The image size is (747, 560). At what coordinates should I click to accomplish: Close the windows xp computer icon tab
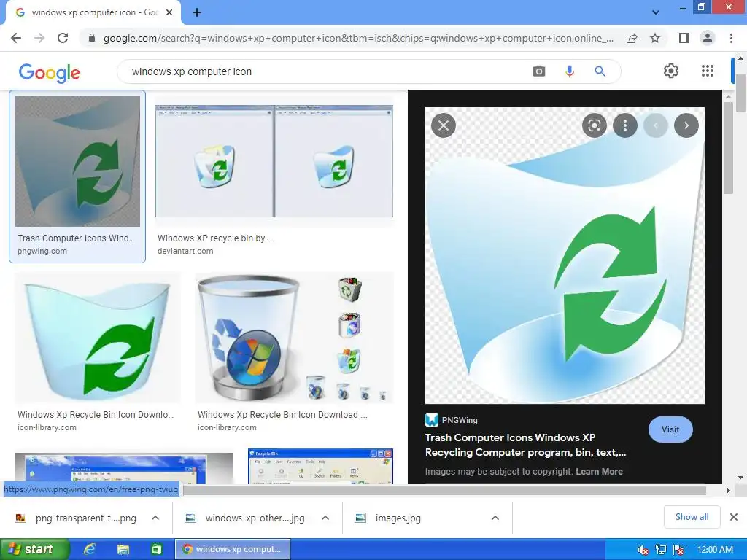(x=169, y=12)
